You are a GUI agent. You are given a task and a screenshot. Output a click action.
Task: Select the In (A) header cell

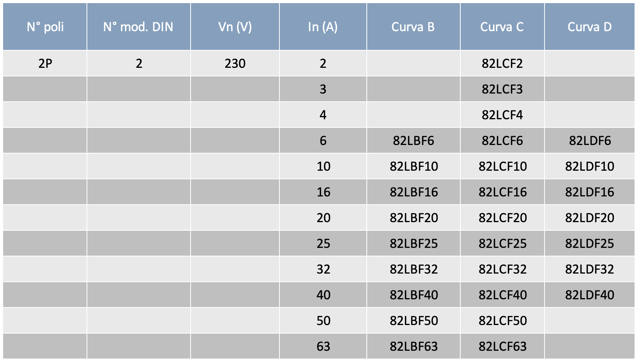coord(323,27)
